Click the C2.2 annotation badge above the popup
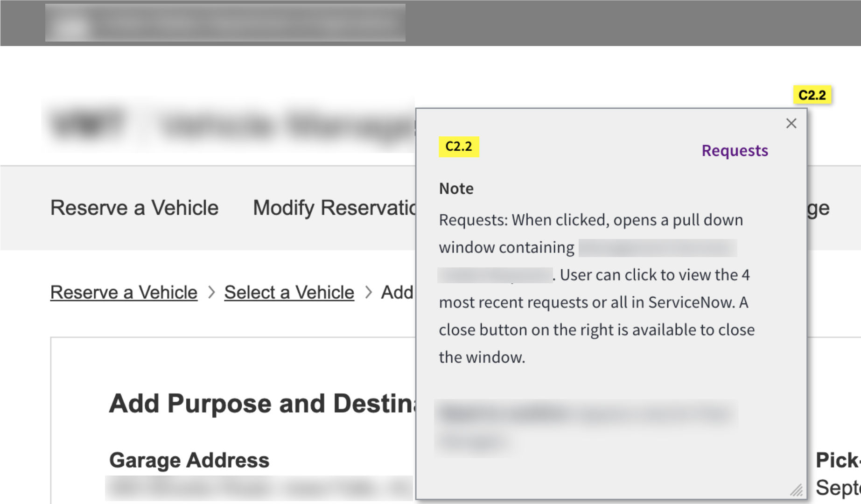Screen dimensions: 861x504 coord(812,95)
